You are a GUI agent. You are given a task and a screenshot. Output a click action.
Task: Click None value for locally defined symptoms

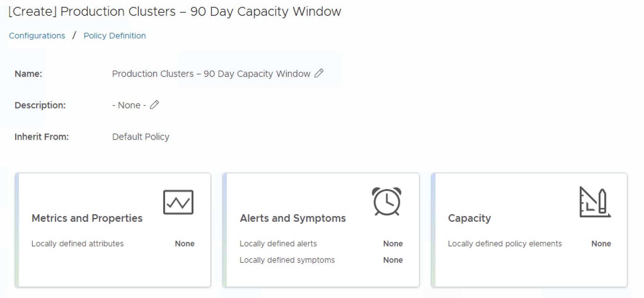tap(393, 260)
